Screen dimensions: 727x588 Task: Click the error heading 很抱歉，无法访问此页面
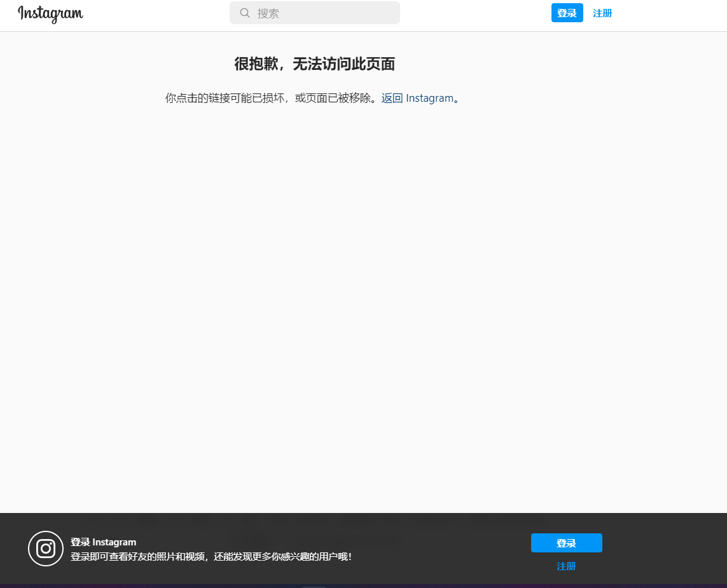(314, 64)
